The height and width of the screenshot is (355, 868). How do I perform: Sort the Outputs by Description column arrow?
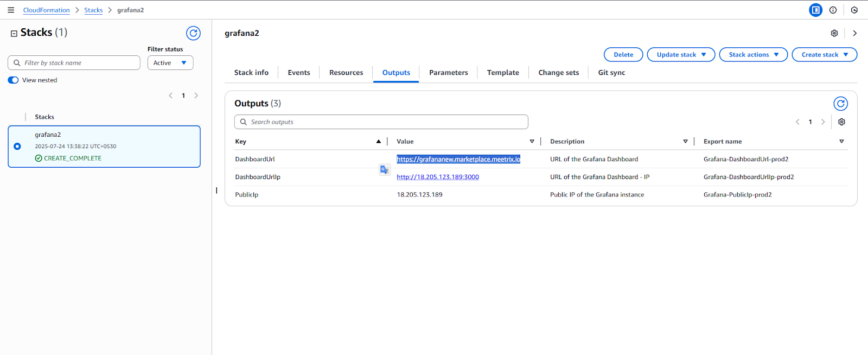pos(685,142)
